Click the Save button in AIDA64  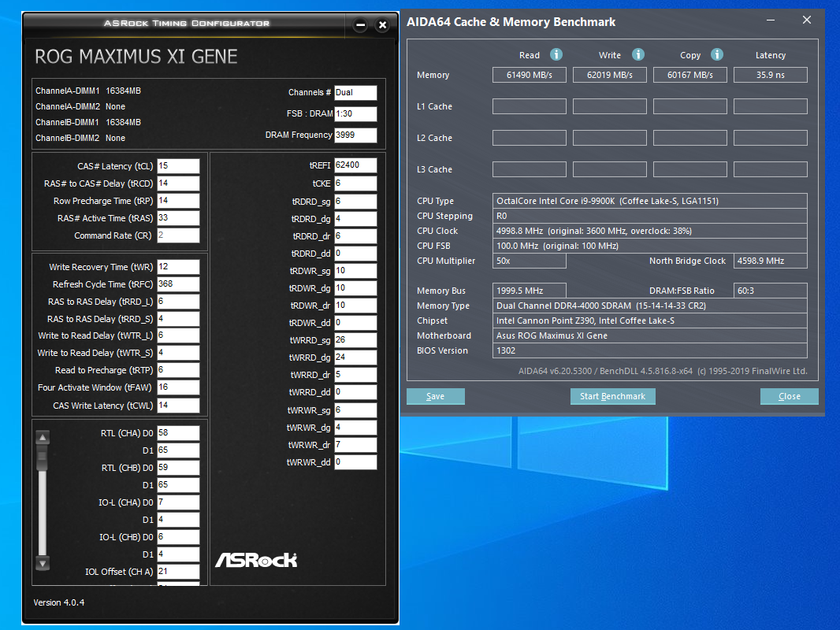coord(436,396)
